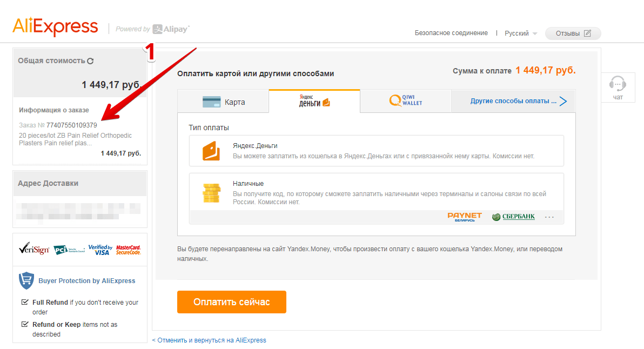
Task: Switch to the QIWI Wallet tab
Action: (406, 101)
